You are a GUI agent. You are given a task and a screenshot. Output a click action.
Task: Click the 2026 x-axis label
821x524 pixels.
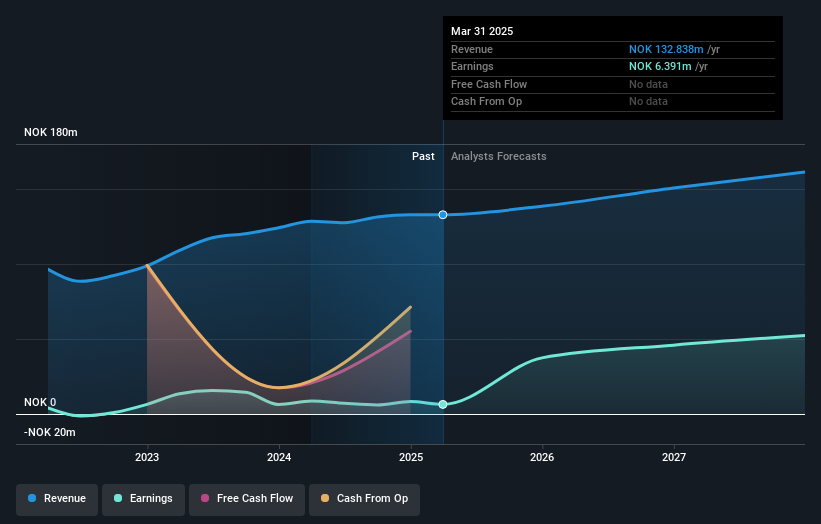coord(542,457)
